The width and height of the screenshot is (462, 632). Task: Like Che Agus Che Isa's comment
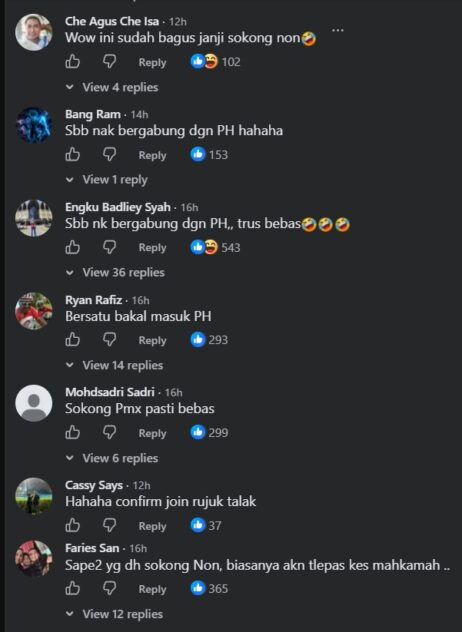pyautogui.click(x=73, y=62)
